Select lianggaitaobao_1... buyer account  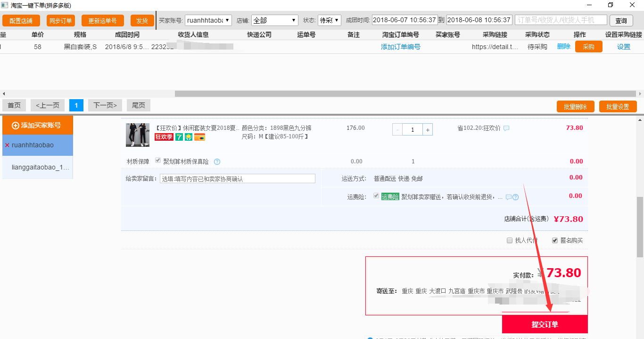tap(38, 167)
